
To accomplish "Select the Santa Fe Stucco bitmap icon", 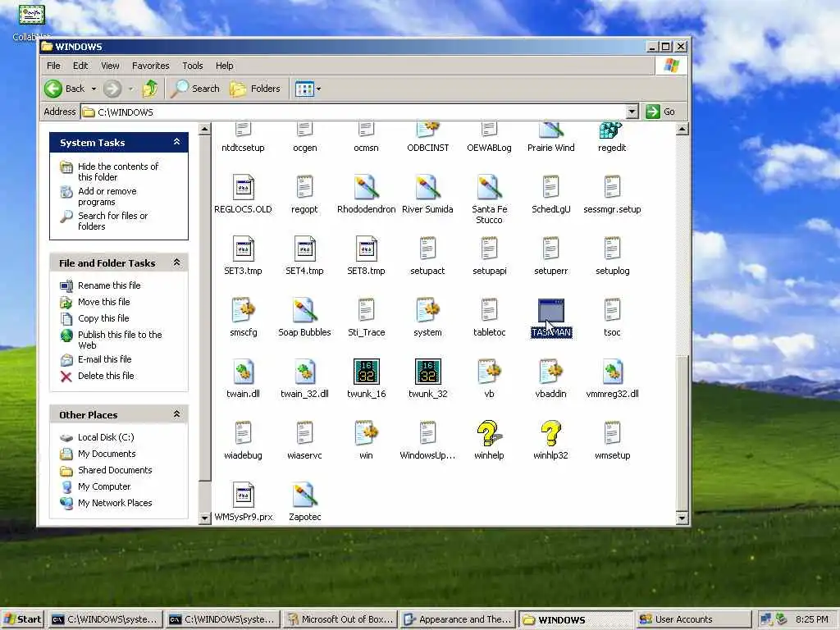I will click(489, 188).
